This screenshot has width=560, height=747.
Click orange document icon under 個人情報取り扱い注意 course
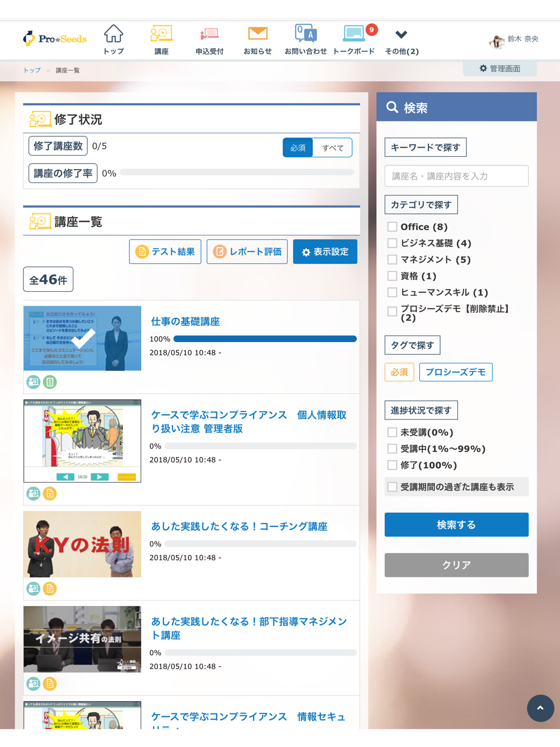point(50,493)
